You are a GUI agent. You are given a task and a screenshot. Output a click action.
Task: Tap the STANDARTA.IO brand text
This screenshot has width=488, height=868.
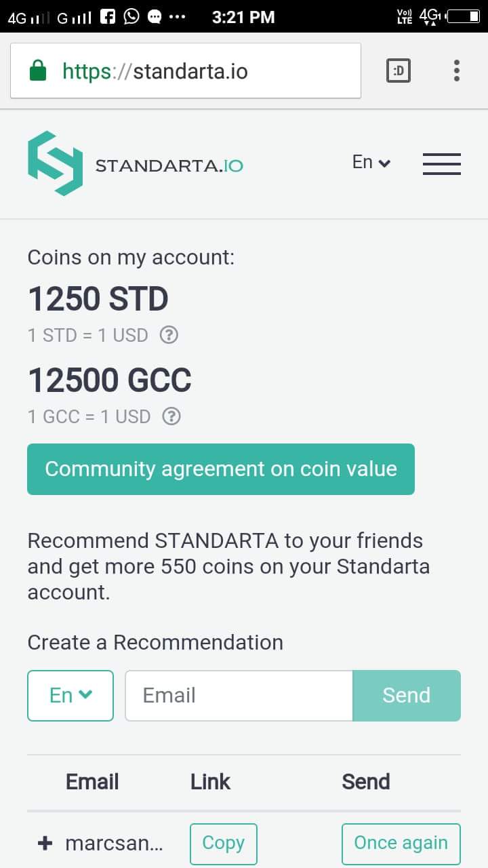[x=169, y=165]
